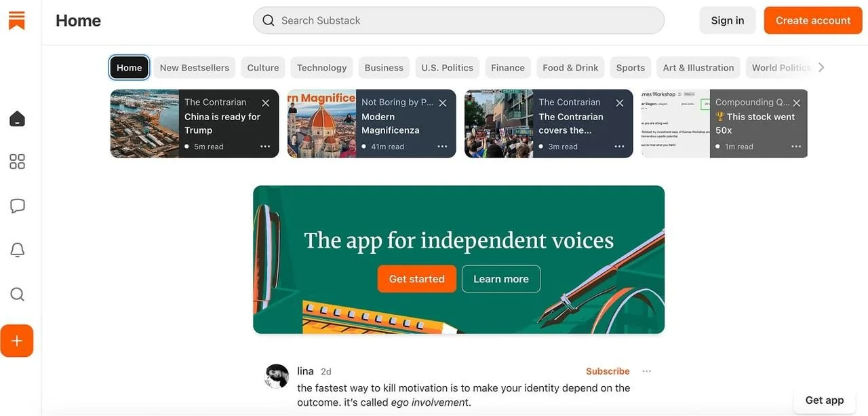Select the Food & Drink category
868x416 pixels.
click(570, 67)
